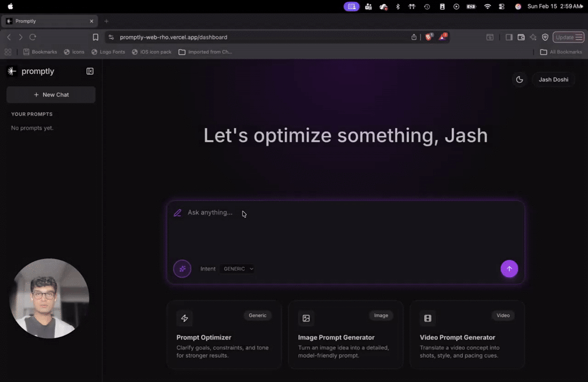Image resolution: width=588 pixels, height=382 pixels.
Task: Open the Intent GENERIC dropdown
Action: click(238, 268)
